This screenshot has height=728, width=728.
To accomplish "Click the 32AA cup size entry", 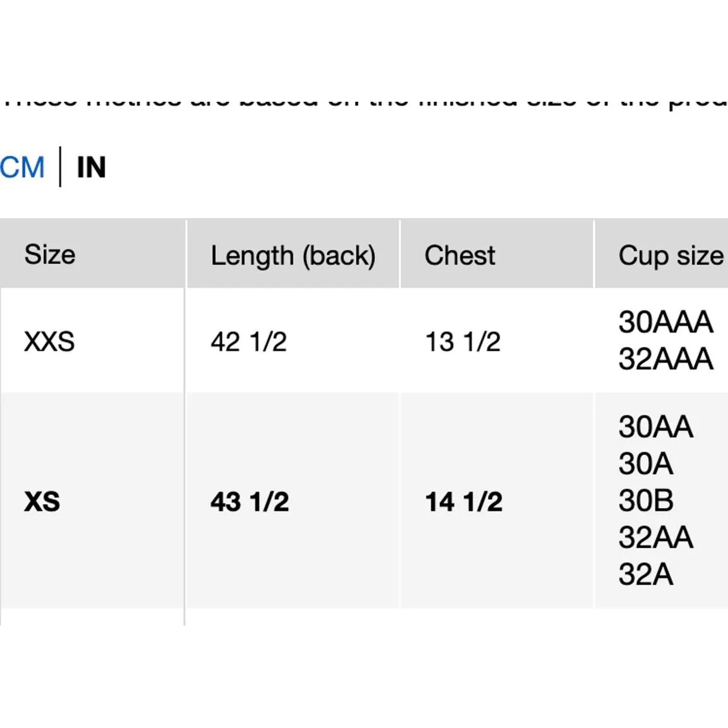I will (x=655, y=538).
